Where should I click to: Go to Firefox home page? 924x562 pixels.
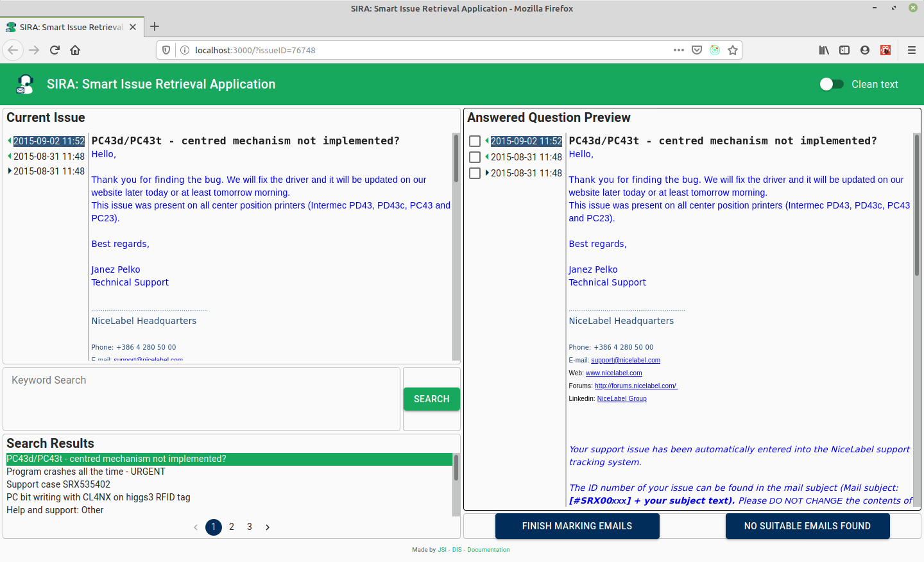[x=75, y=50]
